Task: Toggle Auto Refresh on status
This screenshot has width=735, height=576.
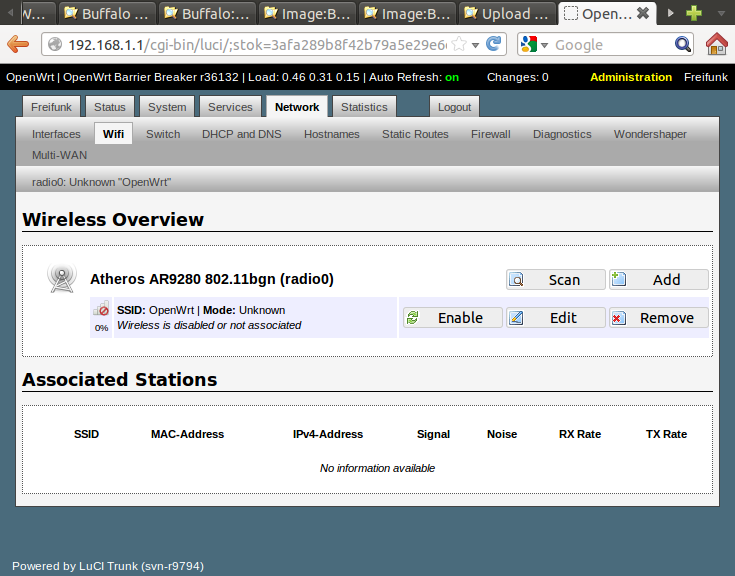Action: (452, 77)
